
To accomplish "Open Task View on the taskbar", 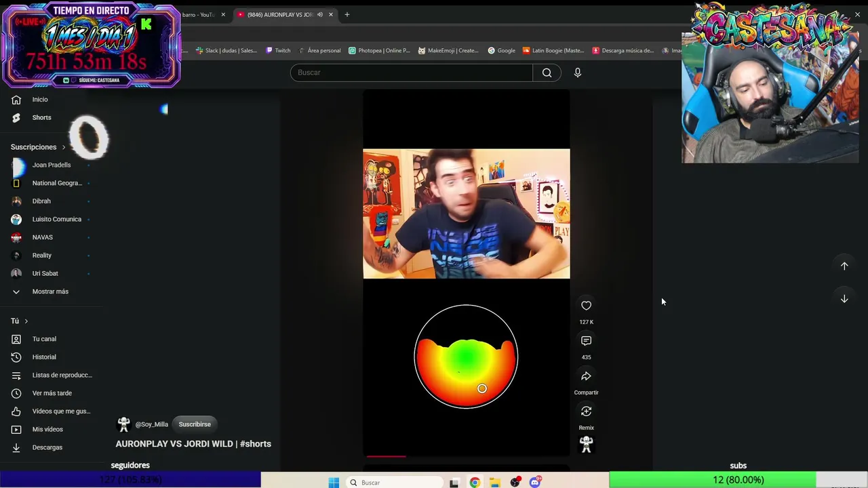I will 454,483.
